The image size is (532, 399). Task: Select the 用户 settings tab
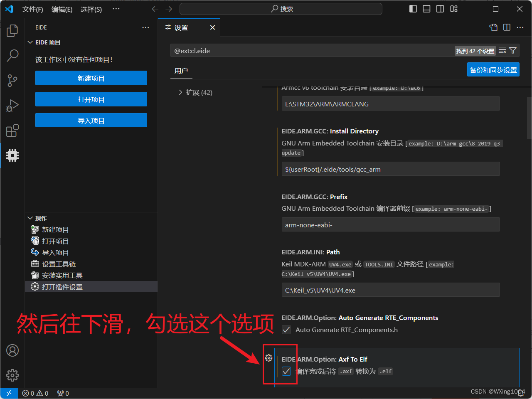[x=181, y=71]
